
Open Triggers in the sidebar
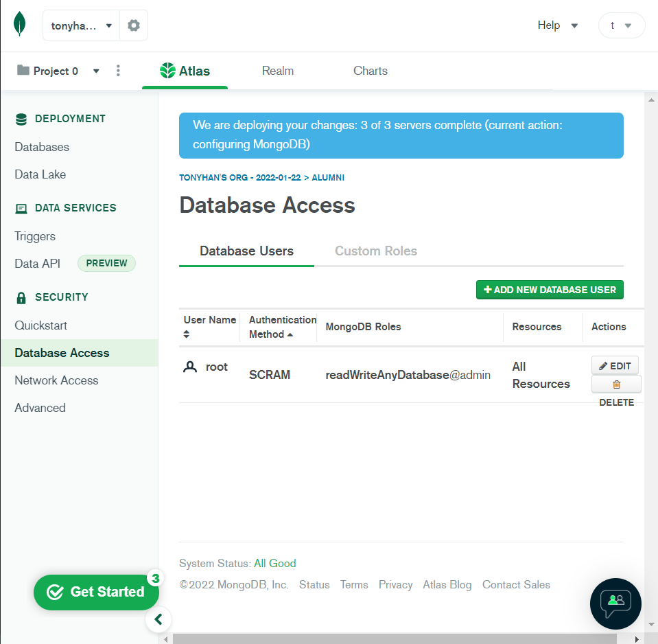click(35, 236)
